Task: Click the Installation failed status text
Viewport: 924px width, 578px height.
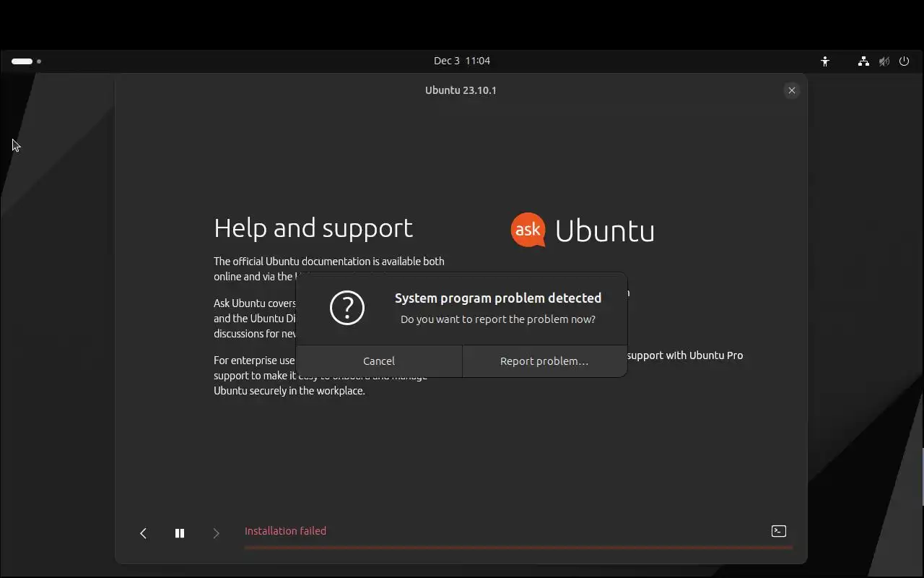Action: click(x=285, y=531)
